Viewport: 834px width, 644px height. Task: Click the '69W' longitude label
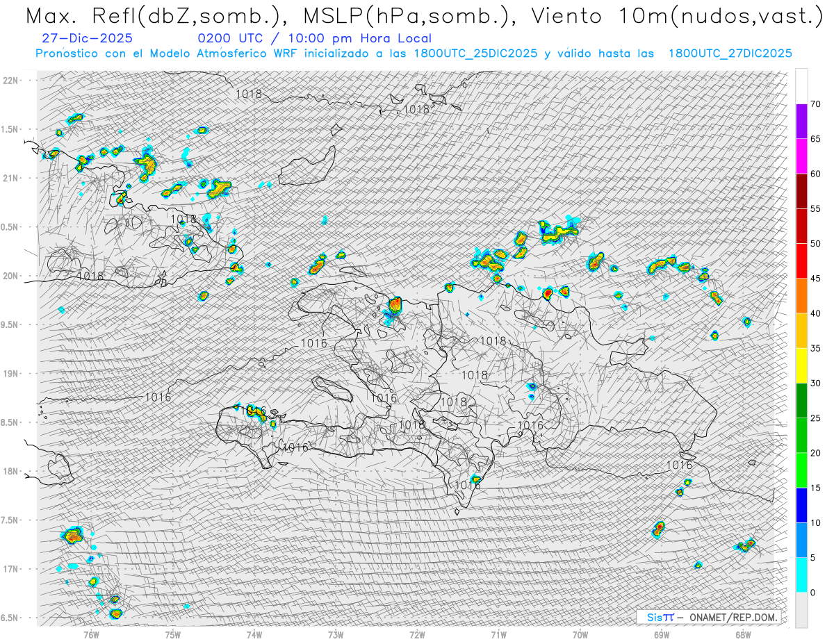[662, 634]
